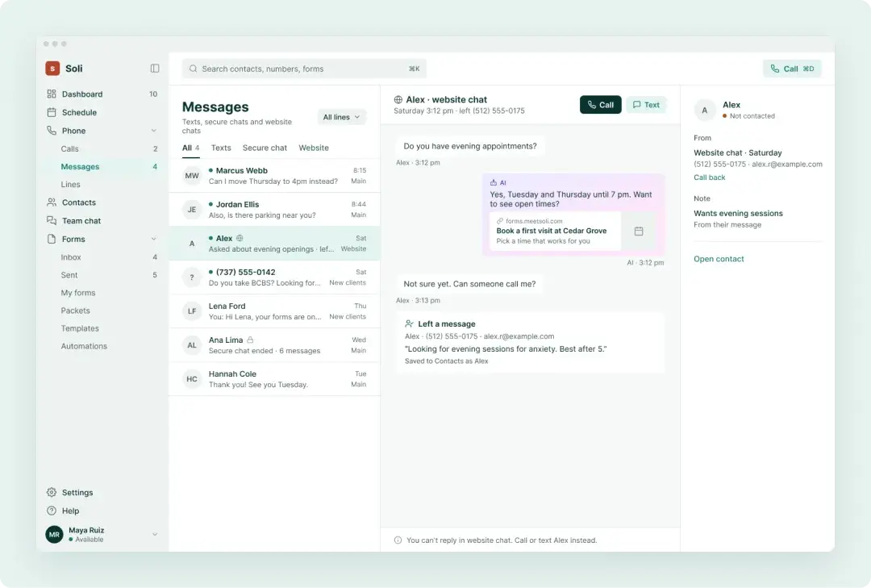Open the All lines dropdown
This screenshot has width=871, height=588.
click(x=342, y=117)
